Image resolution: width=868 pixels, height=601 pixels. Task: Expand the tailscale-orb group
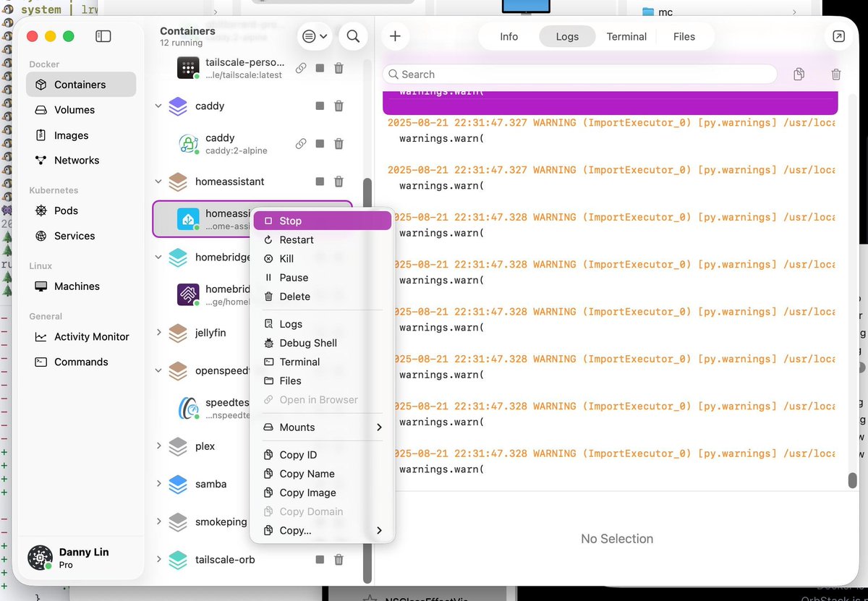click(x=158, y=559)
